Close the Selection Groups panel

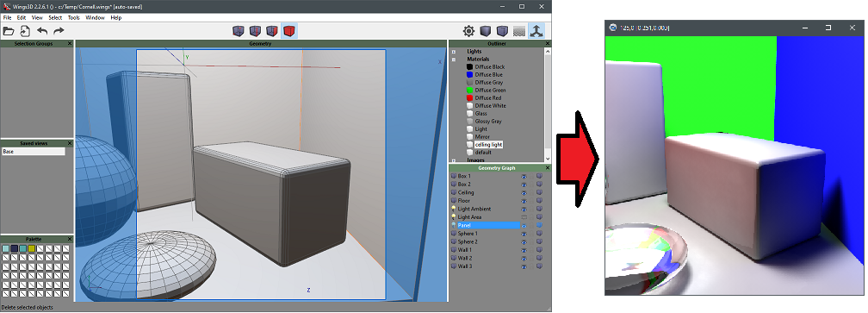pyautogui.click(x=70, y=43)
